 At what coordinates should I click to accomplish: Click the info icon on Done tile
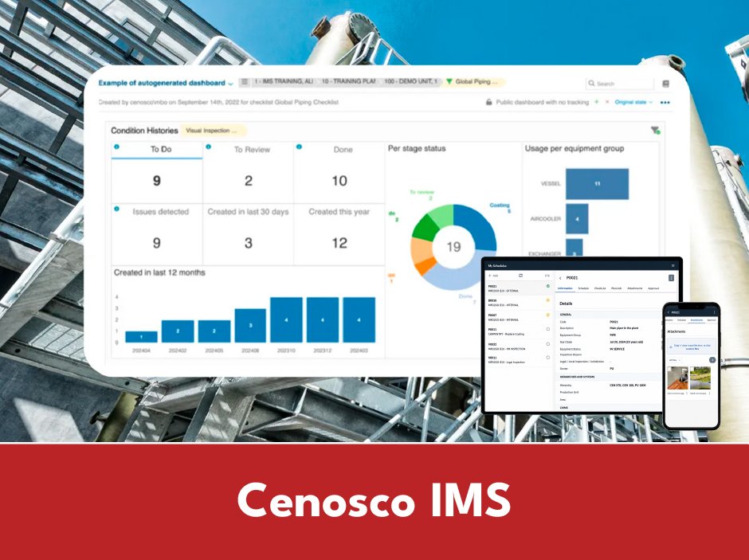coord(299,147)
